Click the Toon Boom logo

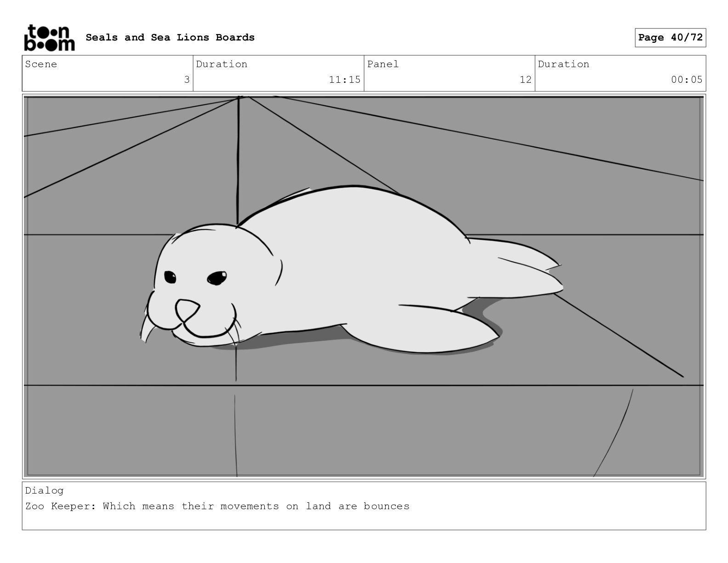pyautogui.click(x=49, y=38)
